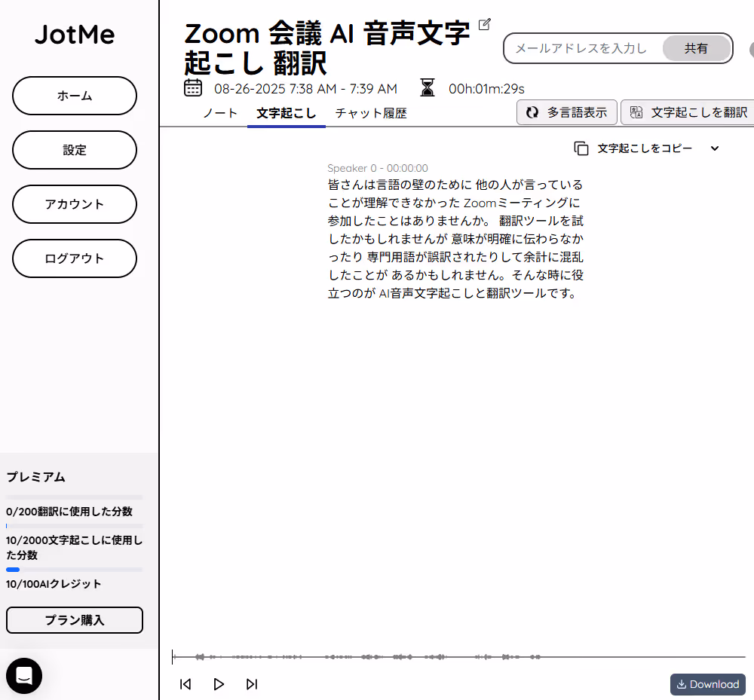Click the JotMe logo

pyautogui.click(x=75, y=35)
